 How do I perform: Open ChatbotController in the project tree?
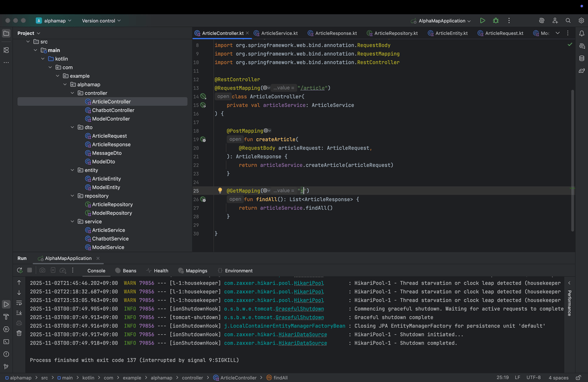coord(113,110)
